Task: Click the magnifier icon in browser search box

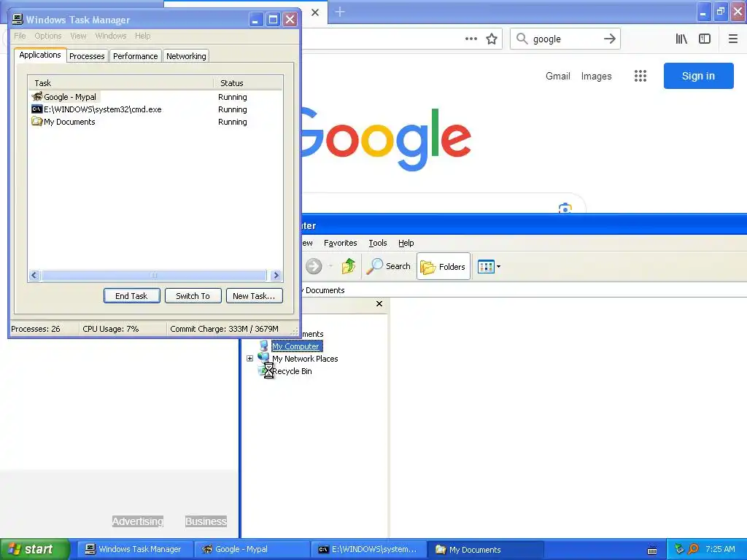Action: [522, 39]
